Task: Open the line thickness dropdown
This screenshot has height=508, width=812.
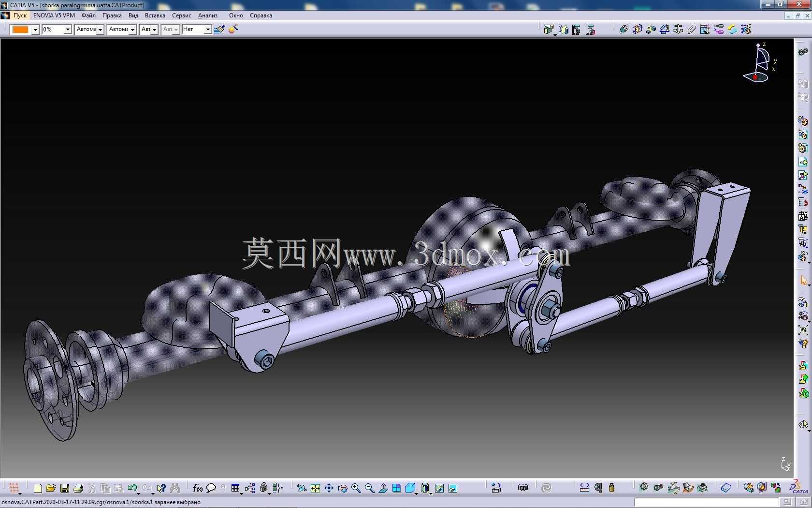Action: [x=100, y=30]
